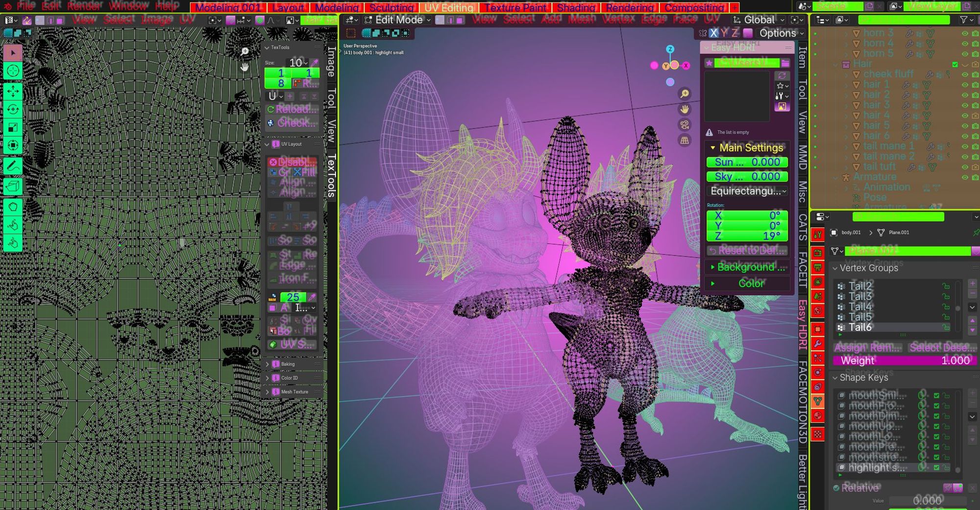Toggle highlight s shape key checkbox
Viewport: 980px width, 510px height.
click(x=936, y=467)
